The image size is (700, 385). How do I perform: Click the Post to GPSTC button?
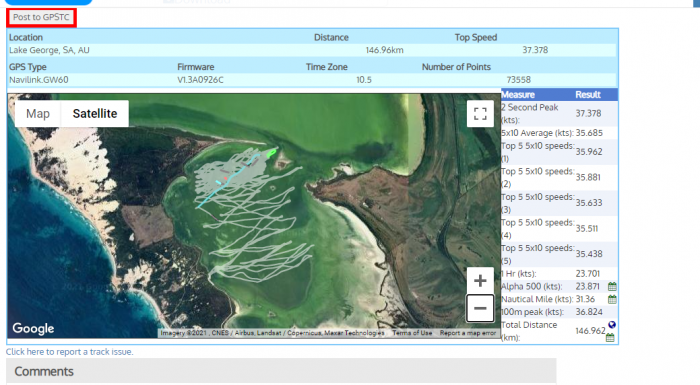pos(41,17)
